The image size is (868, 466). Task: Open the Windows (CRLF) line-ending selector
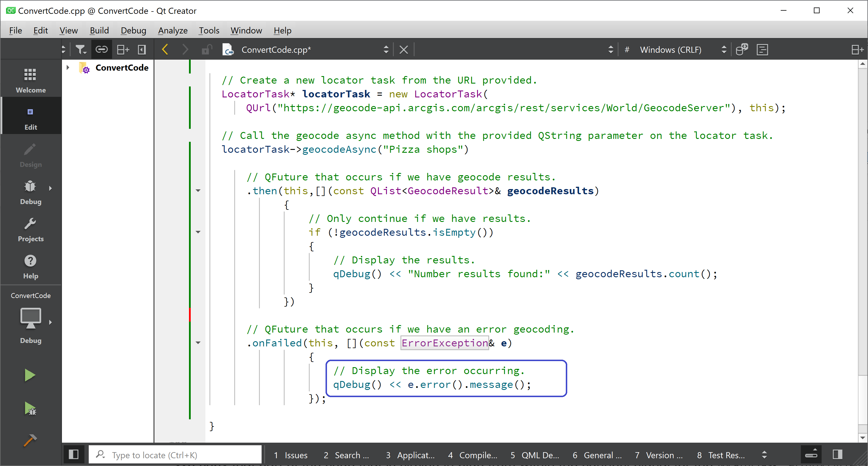tap(671, 50)
